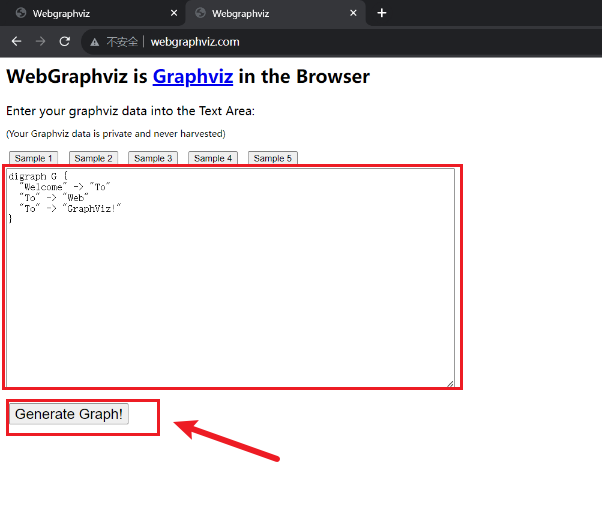Image resolution: width=602 pixels, height=511 pixels.
Task: Switch to the first Webgraphviz tab
Action: 93,13
